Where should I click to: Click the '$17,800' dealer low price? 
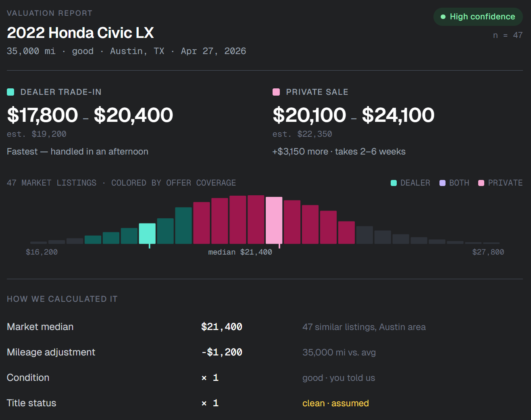click(x=42, y=115)
